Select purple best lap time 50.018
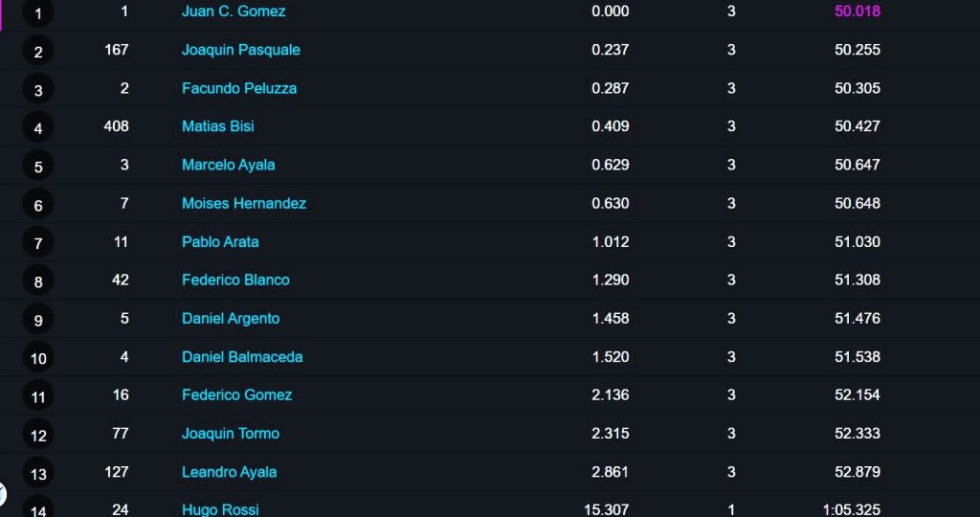This screenshot has width=980, height=517. [857, 11]
